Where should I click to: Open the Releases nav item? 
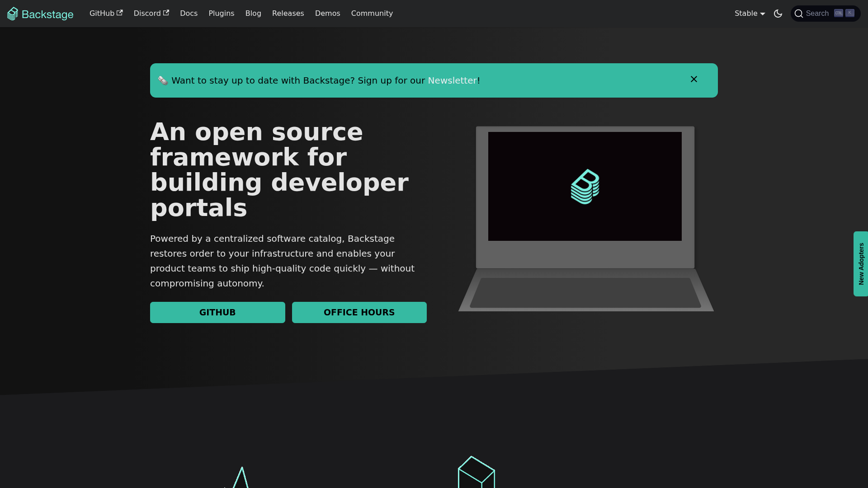coord(288,14)
